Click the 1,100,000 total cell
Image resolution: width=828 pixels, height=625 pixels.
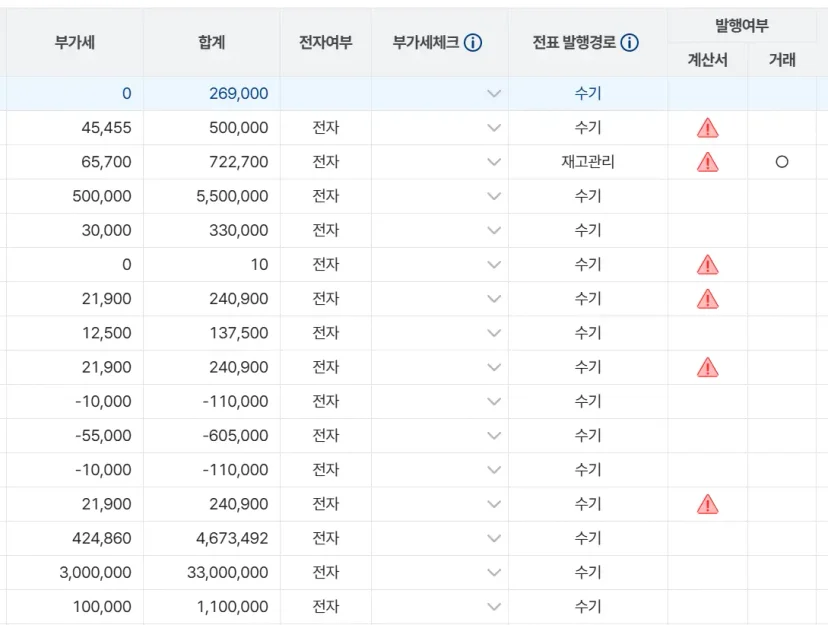(212, 607)
